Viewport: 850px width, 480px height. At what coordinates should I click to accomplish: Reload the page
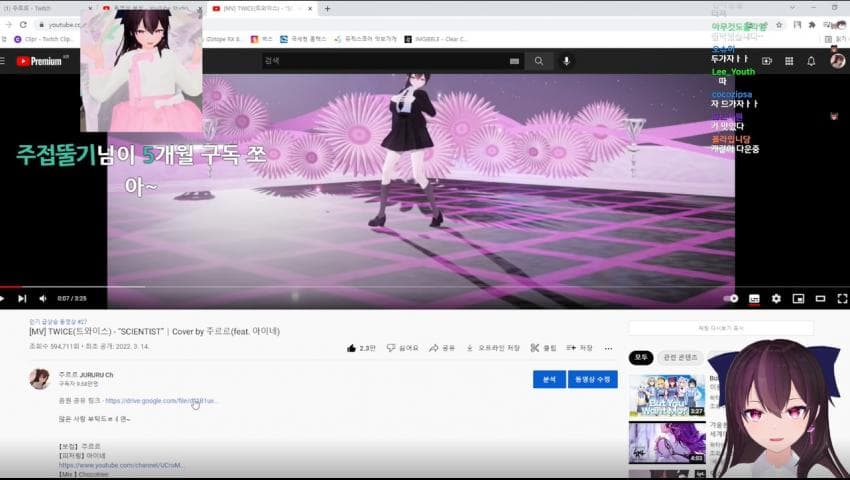coord(23,25)
